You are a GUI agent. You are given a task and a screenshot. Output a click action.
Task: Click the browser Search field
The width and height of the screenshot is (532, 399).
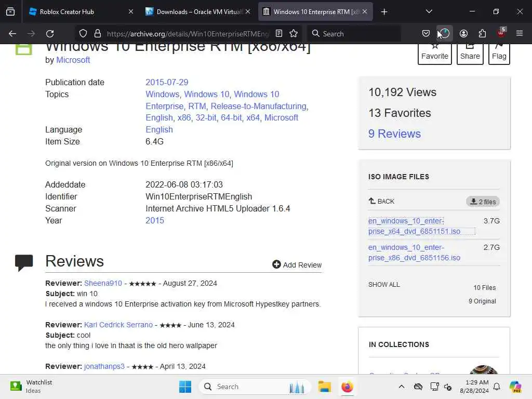coord(354,34)
